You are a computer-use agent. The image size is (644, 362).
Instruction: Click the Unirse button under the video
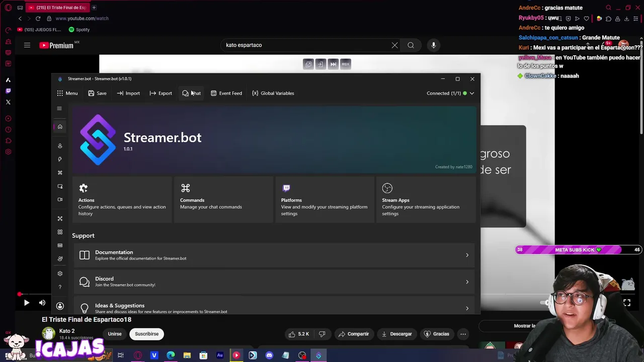pyautogui.click(x=115, y=334)
